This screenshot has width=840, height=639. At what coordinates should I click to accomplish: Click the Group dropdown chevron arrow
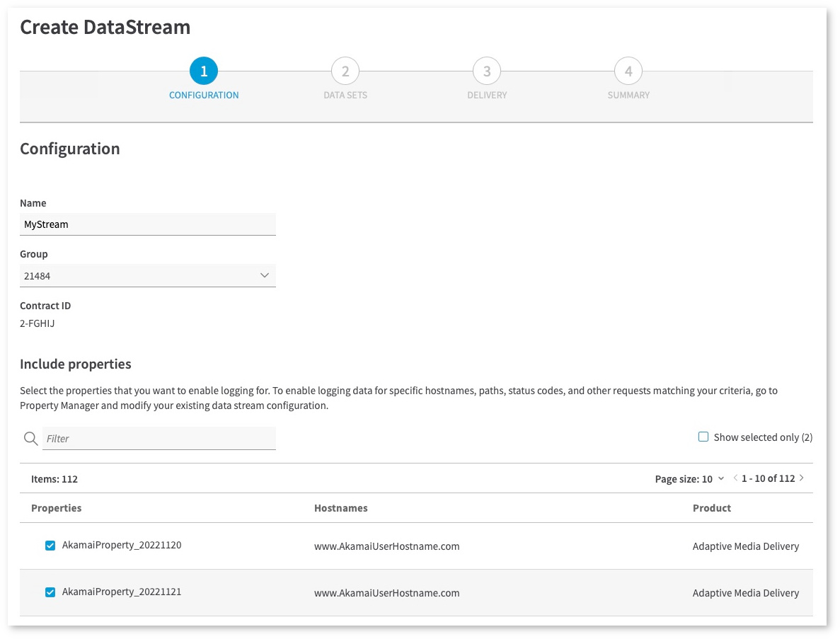pos(265,275)
